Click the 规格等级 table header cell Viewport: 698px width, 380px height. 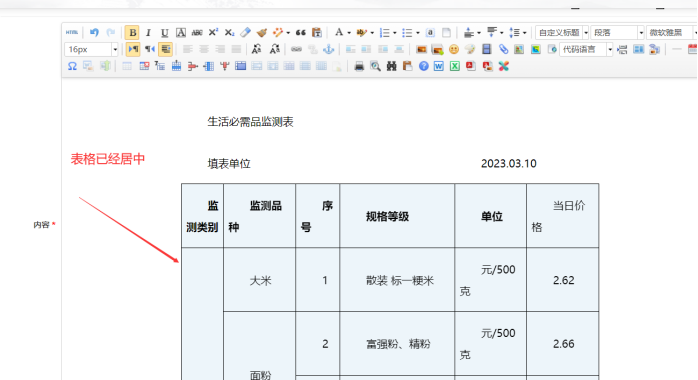(397, 216)
